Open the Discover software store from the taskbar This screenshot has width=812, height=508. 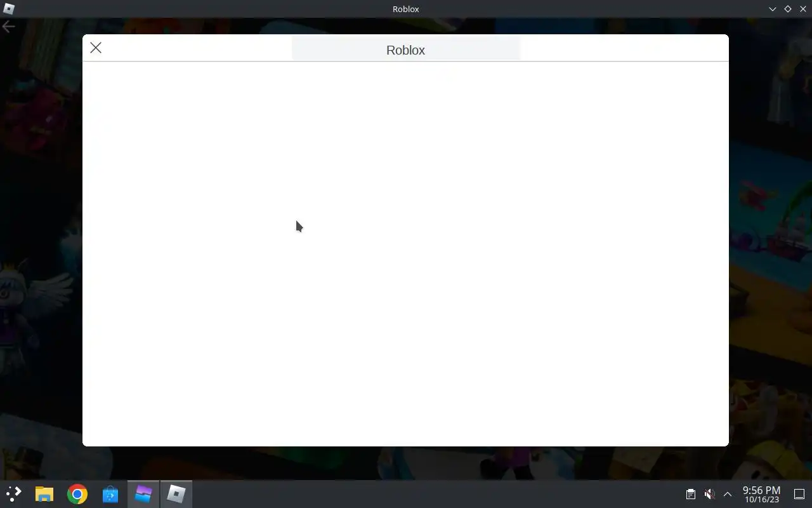pos(110,494)
